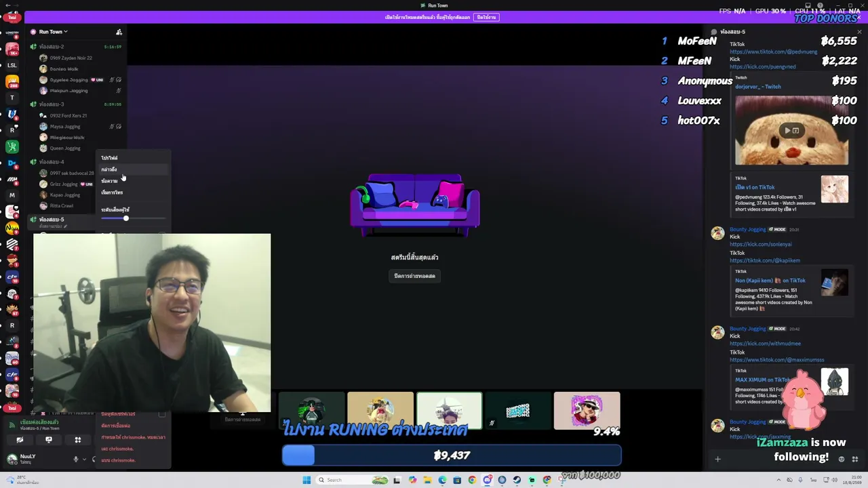Viewport: 868px width, 488px height.
Task: Toggle your camera in voice panel
Action: (x=20, y=440)
